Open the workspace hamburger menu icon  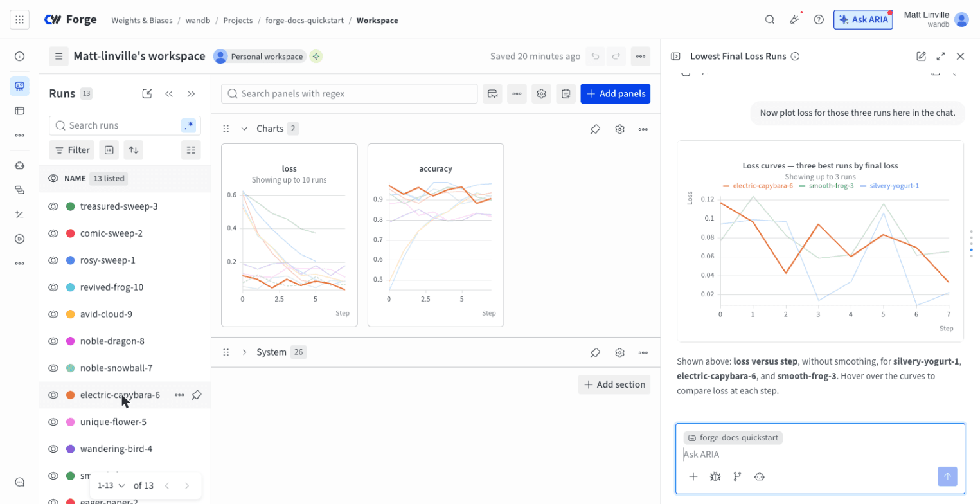[58, 57]
